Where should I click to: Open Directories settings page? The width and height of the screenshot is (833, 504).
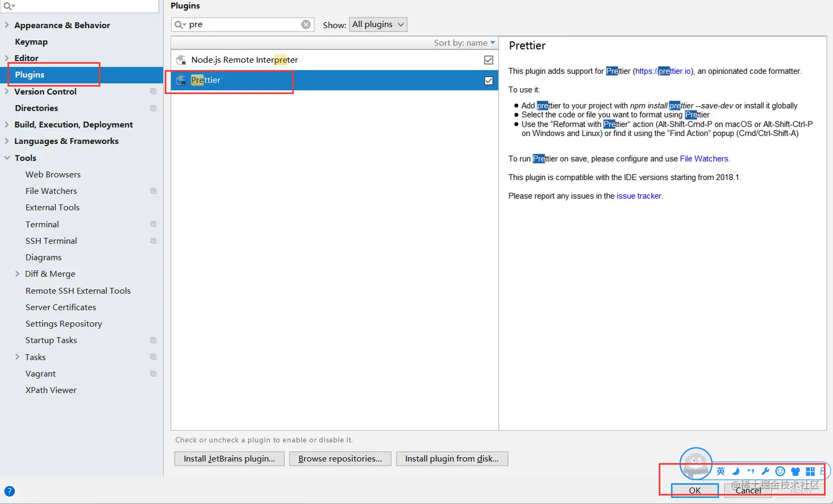click(36, 108)
